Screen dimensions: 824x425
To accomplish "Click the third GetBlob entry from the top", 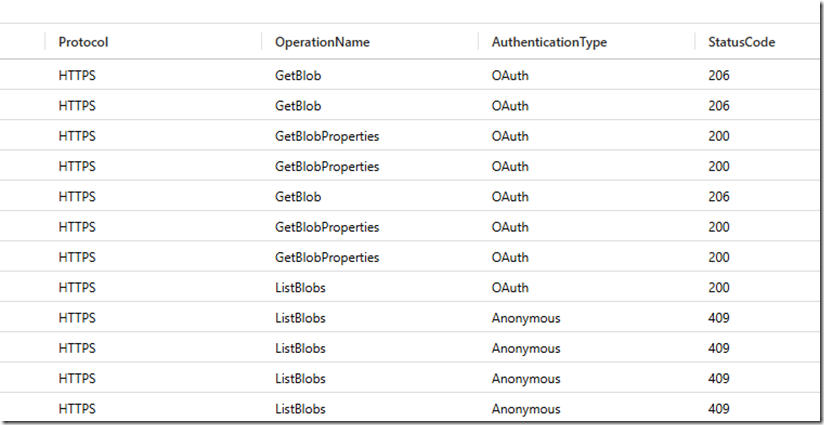I will 297,197.
